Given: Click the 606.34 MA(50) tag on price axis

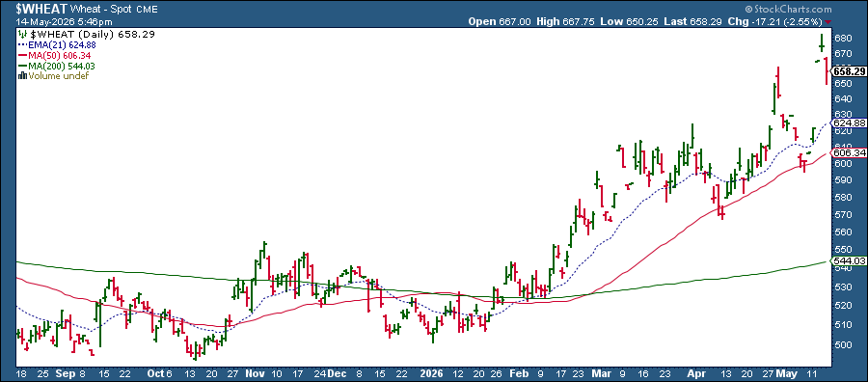Looking at the screenshot, I should pyautogui.click(x=848, y=152).
